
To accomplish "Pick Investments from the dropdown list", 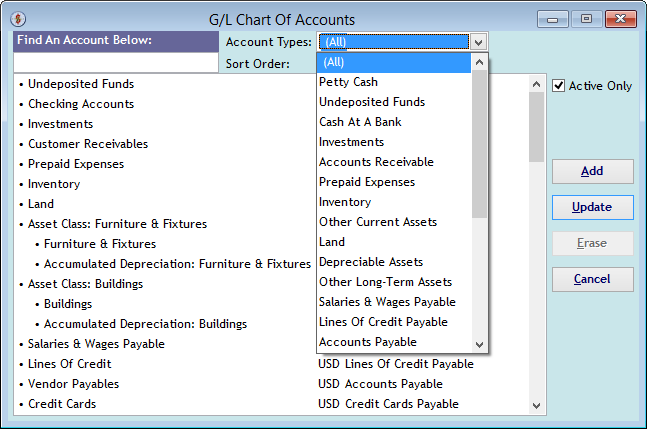I will 394,142.
